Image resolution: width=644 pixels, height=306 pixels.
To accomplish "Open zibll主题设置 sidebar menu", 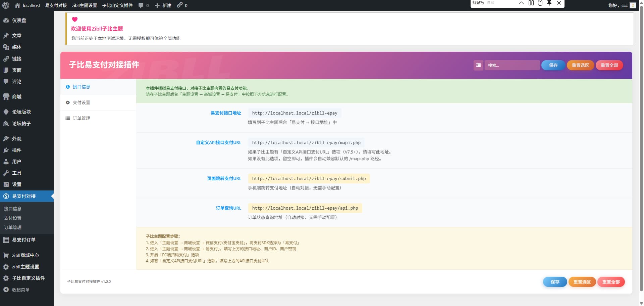I will pyautogui.click(x=27, y=267).
